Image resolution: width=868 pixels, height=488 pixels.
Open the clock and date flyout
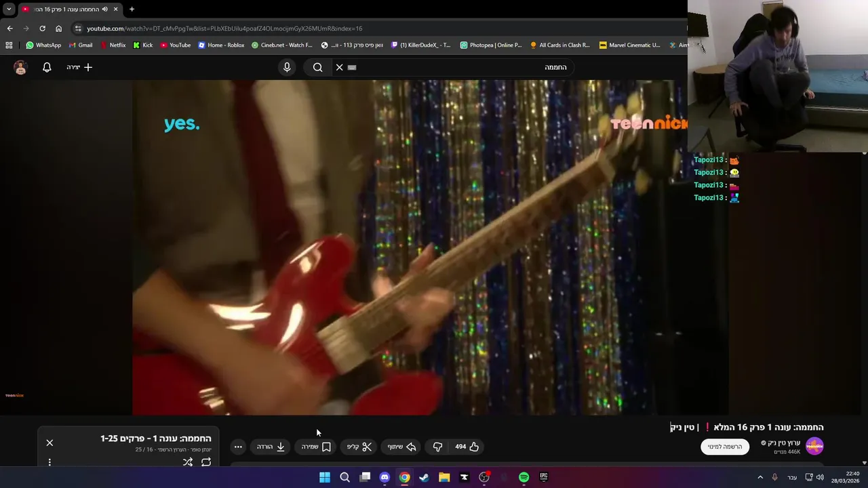[x=846, y=477]
